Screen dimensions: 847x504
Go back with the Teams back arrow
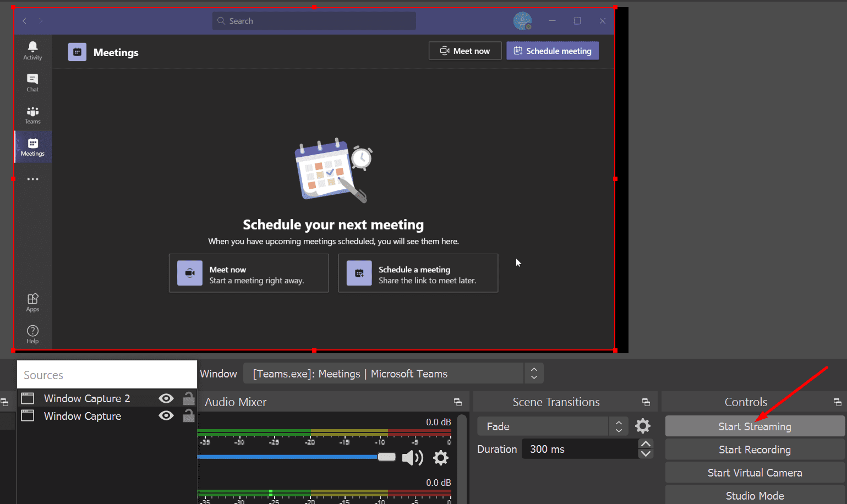[24, 21]
